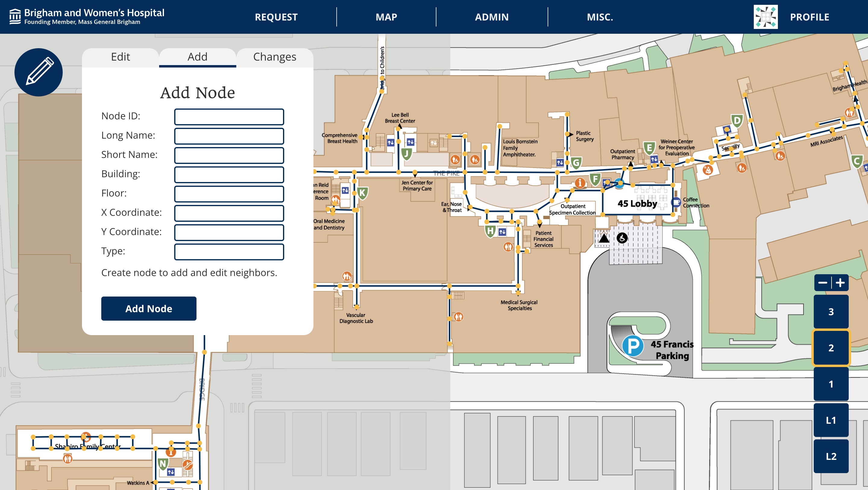Click the Add Node button

pos(149,308)
